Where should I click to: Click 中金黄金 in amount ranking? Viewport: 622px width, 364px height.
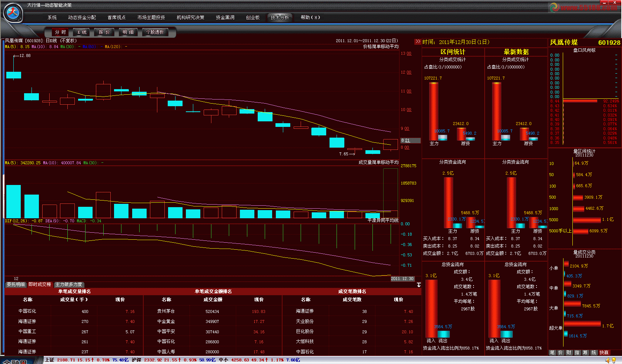coord(166,321)
